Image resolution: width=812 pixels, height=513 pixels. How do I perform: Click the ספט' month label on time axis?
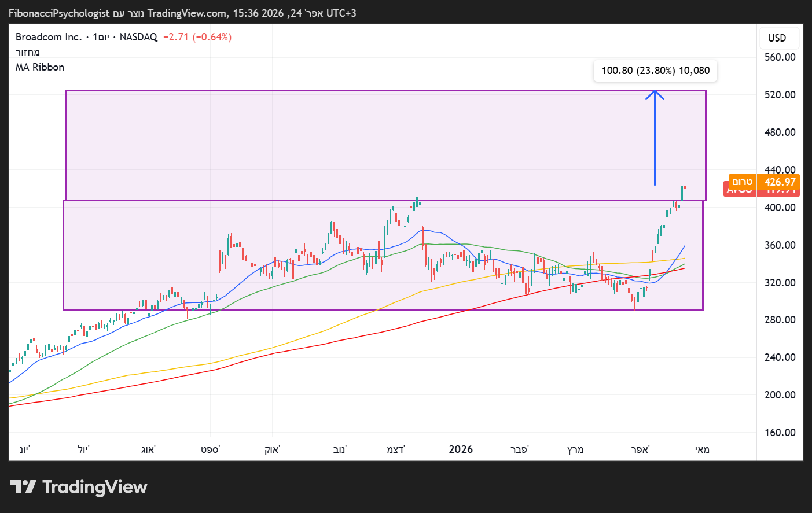point(211,449)
